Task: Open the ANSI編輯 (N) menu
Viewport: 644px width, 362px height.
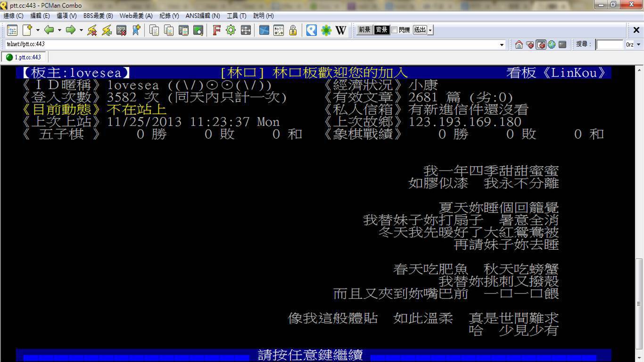Action: point(203,16)
